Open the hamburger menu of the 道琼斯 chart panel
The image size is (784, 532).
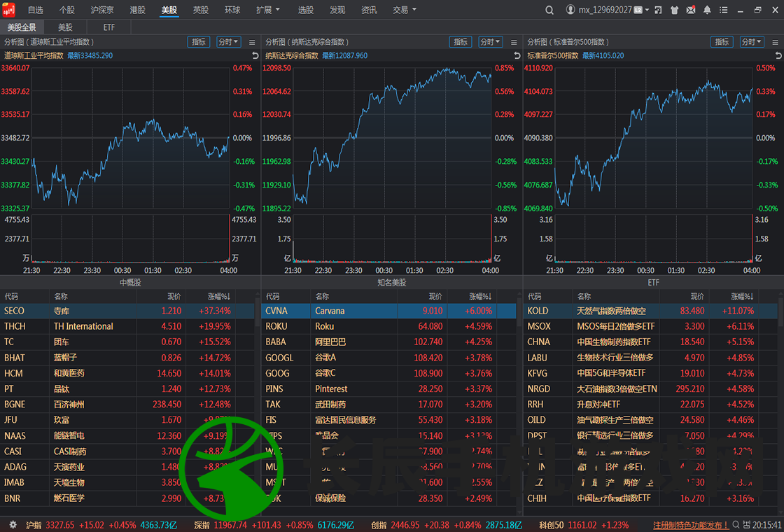tap(252, 42)
